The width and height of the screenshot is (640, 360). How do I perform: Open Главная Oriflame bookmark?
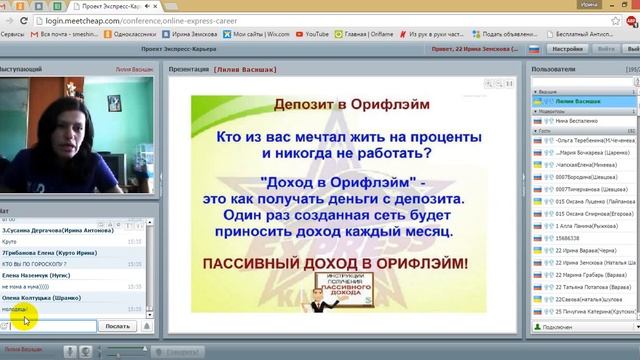click(x=364, y=34)
